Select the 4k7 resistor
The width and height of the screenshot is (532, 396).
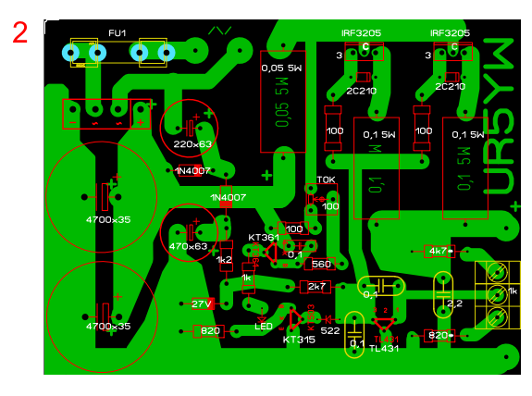(x=439, y=251)
